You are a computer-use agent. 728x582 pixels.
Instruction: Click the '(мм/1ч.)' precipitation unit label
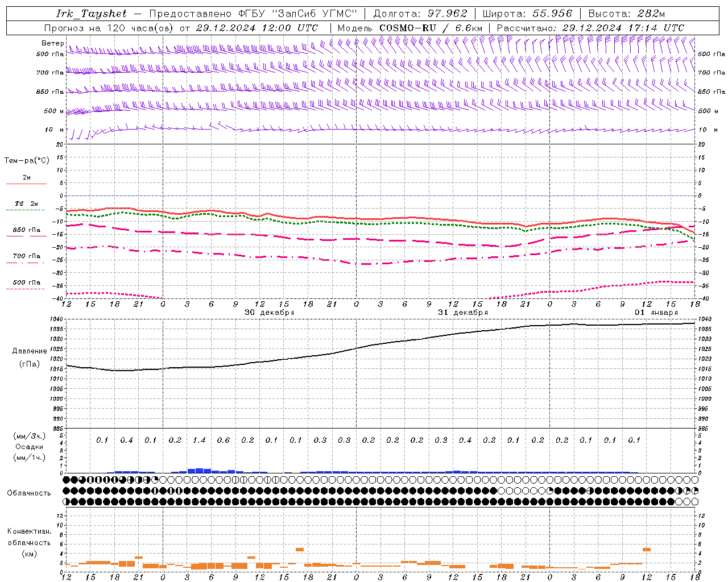click(30, 458)
